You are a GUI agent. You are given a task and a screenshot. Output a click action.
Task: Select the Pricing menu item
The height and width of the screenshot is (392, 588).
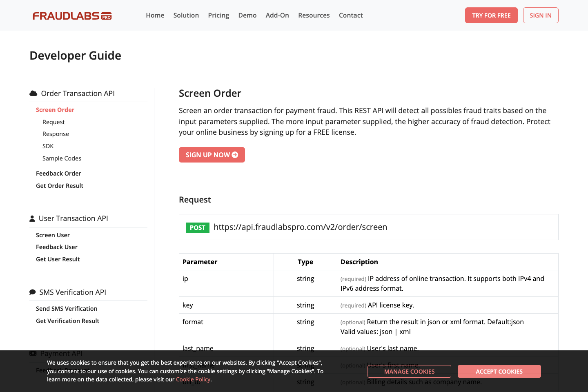[218, 15]
